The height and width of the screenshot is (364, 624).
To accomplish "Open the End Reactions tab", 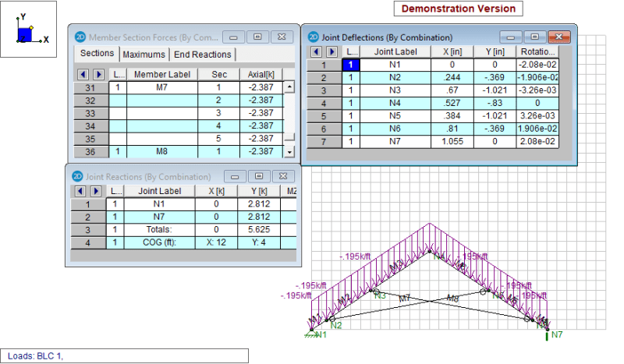I will point(203,55).
